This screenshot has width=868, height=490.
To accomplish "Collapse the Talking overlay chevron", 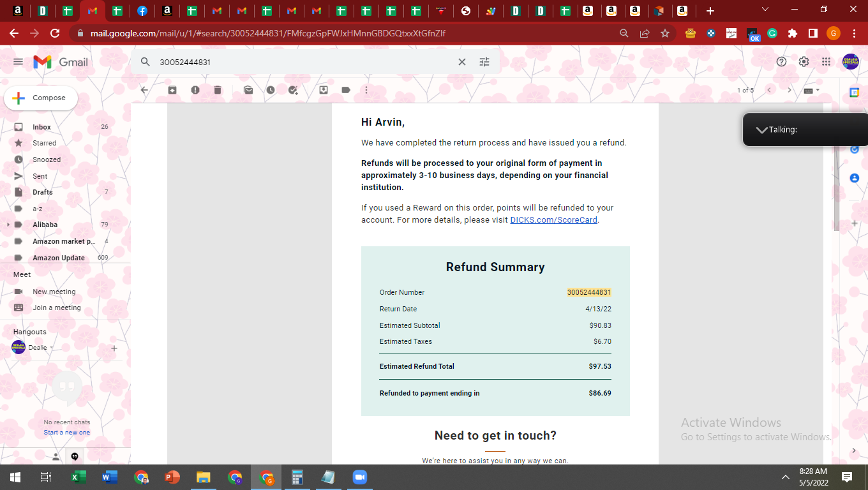I will click(x=761, y=130).
